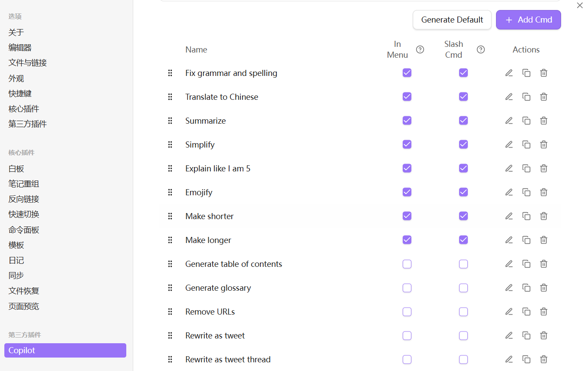Screen dimensions: 588x371
Task: Edit the Fix grammar and spelling command
Action: [x=509, y=73]
